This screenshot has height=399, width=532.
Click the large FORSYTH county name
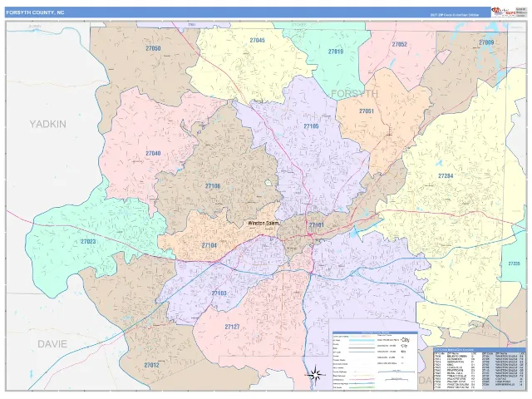point(354,94)
